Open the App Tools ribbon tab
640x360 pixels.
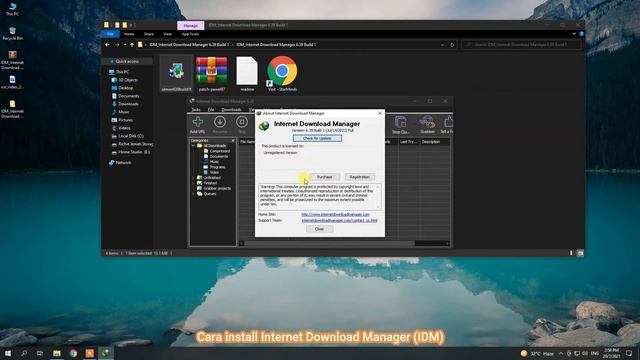190,34
